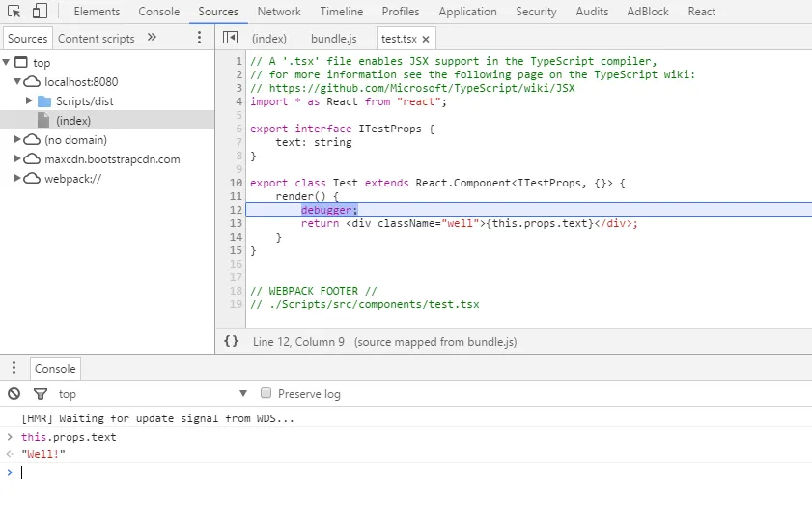
Task: Click the HMR waiting message
Action: coord(157,418)
